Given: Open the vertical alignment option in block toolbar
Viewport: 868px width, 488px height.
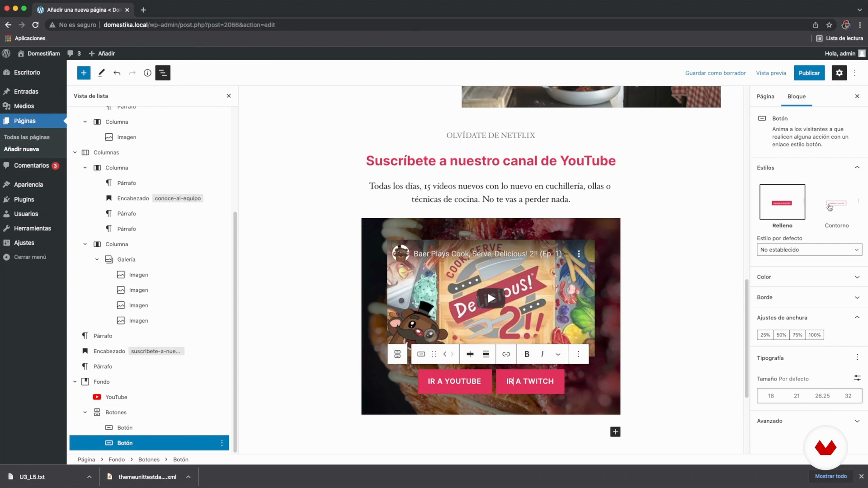Looking at the screenshot, I should click(x=486, y=354).
